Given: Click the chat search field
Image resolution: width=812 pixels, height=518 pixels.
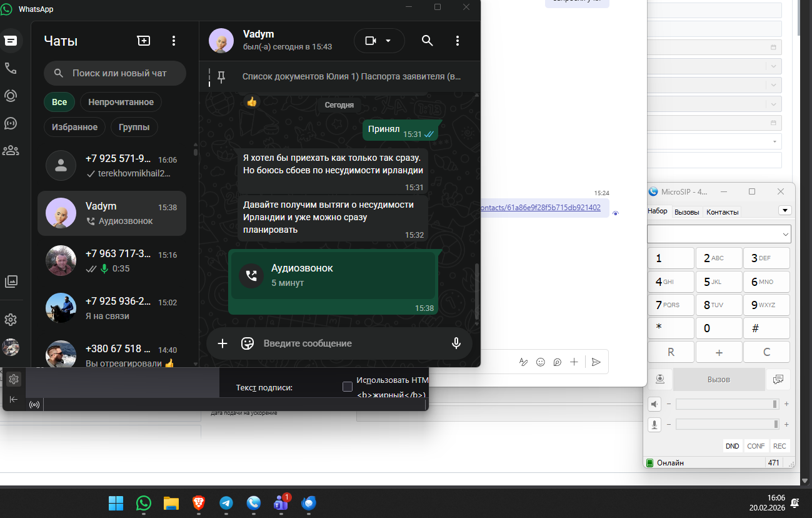Looking at the screenshot, I should coord(115,73).
